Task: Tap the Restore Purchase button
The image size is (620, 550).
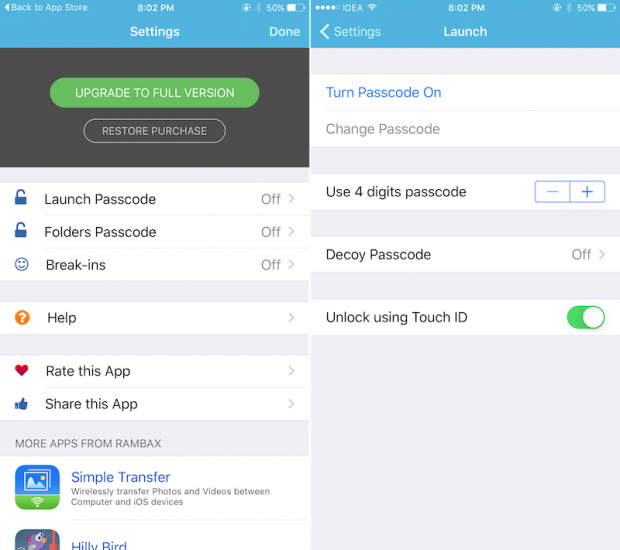Action: [155, 131]
